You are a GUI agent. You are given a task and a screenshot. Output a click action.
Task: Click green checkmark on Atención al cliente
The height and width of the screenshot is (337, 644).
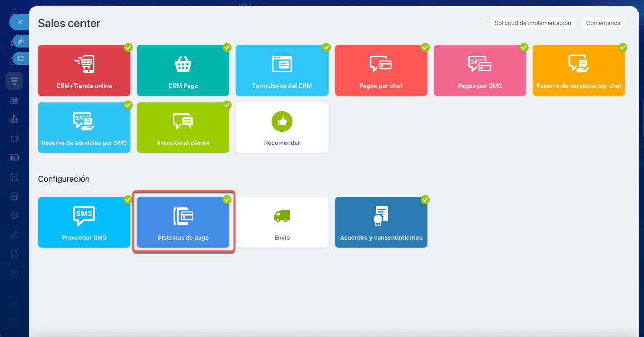pos(227,105)
